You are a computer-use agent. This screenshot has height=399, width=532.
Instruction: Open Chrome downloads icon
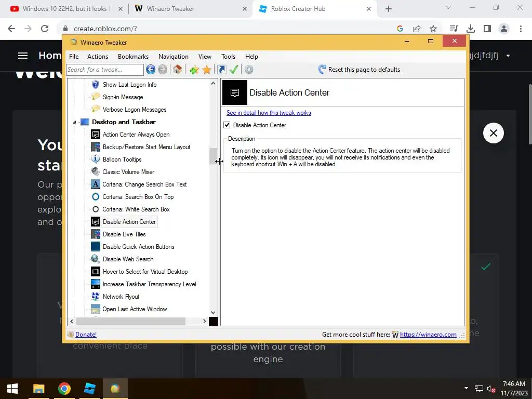tap(471, 29)
